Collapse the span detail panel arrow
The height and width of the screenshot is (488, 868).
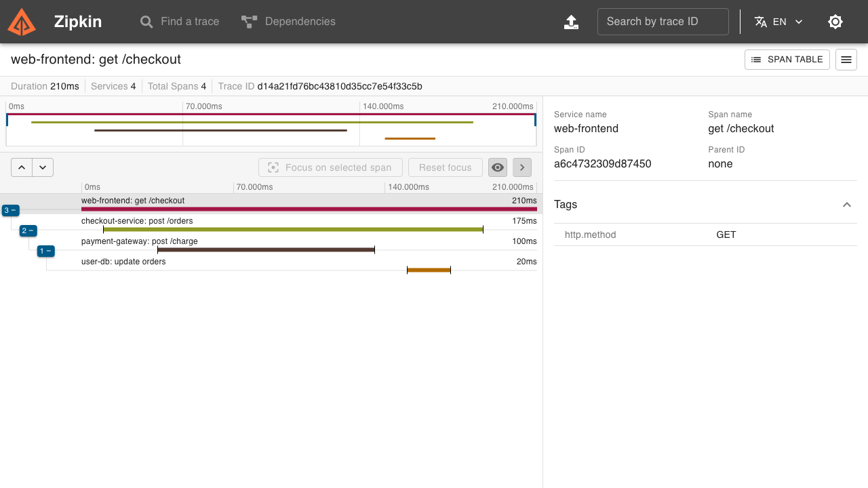tap(522, 167)
